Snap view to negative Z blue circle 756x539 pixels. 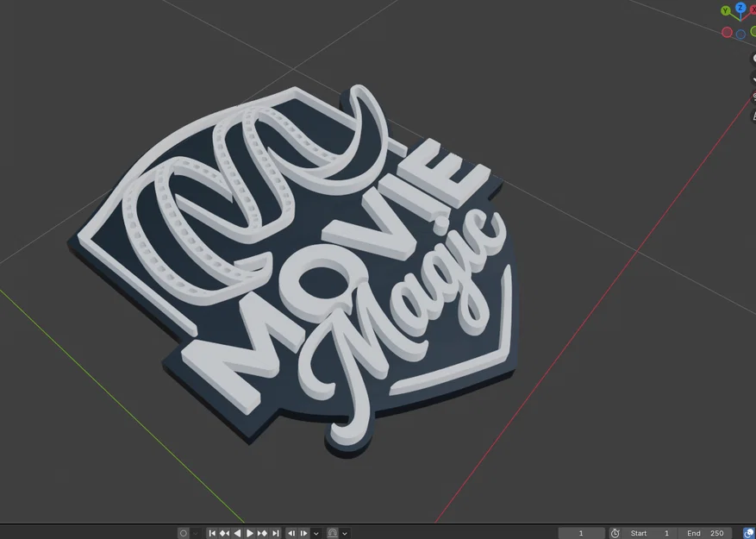[x=741, y=34]
